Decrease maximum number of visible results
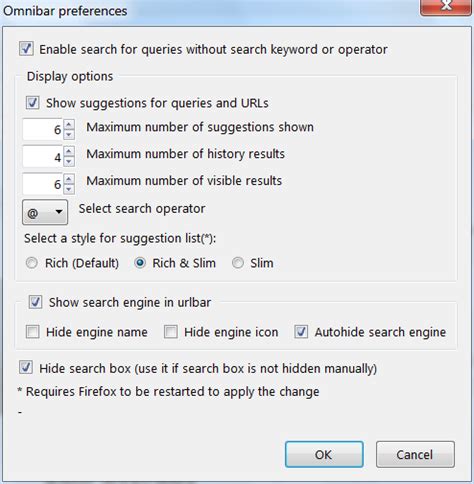The height and width of the screenshot is (484, 474). (69, 189)
